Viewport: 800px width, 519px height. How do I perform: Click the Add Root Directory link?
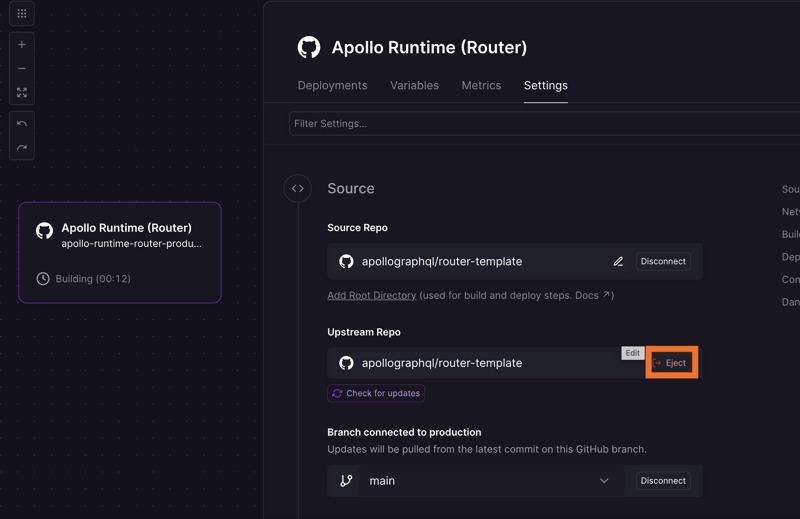[371, 296]
